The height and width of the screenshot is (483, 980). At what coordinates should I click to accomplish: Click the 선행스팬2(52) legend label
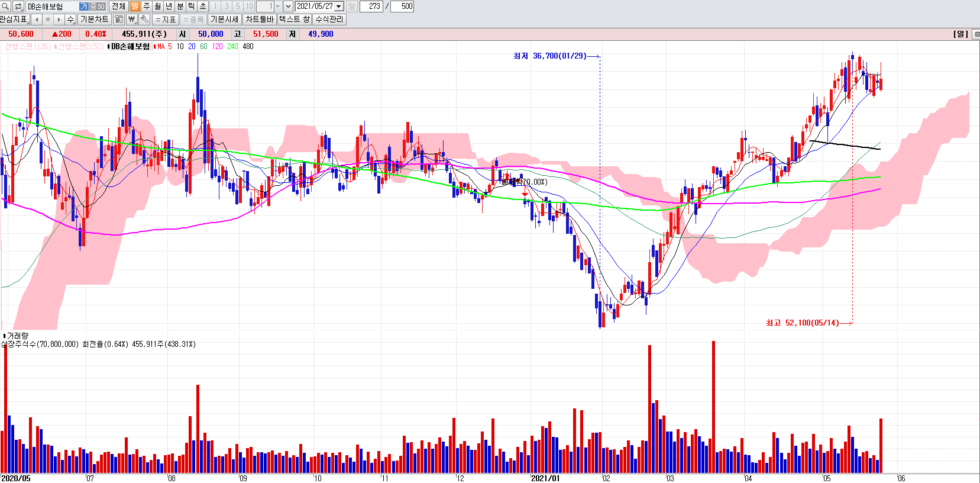pyautogui.click(x=80, y=46)
